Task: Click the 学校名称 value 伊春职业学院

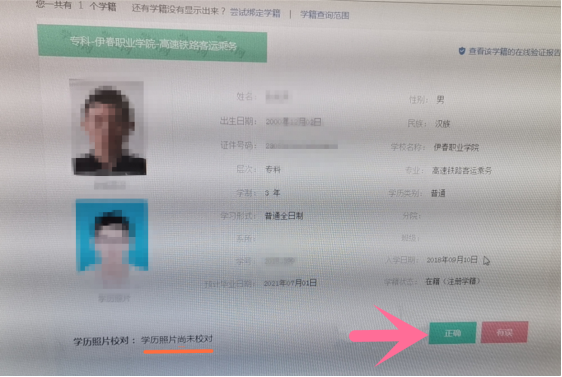Action: pos(456,147)
